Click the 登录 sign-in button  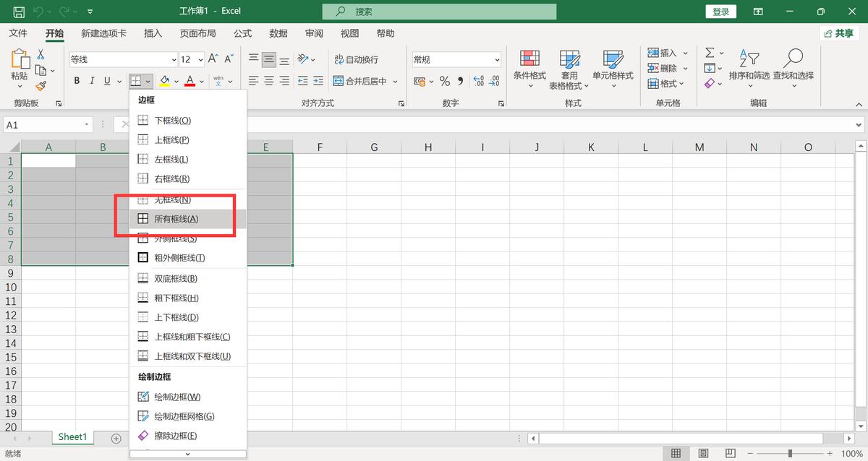pos(720,12)
